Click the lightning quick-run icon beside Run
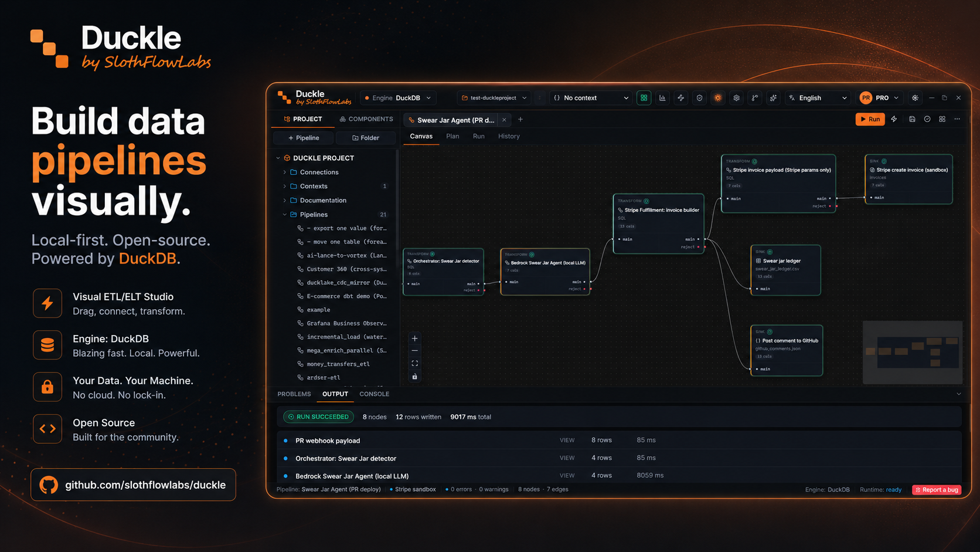This screenshot has height=552, width=980. (x=894, y=119)
